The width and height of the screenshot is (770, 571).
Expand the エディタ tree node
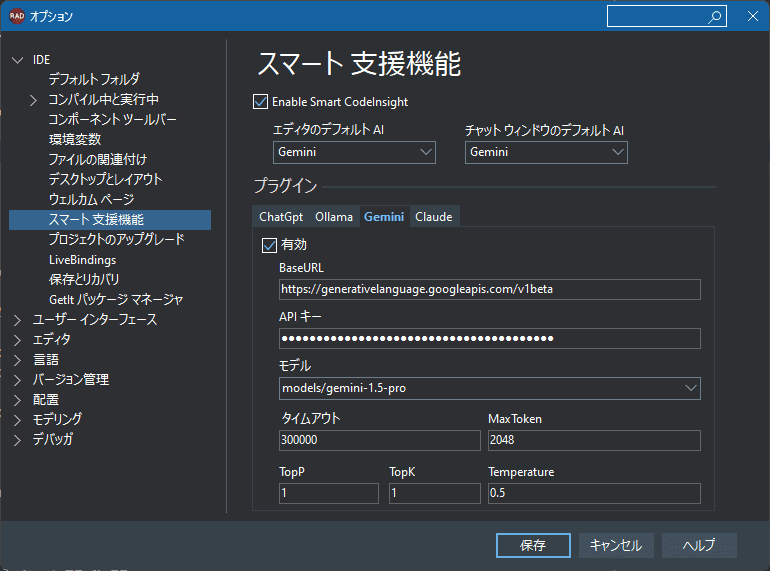coord(18,340)
